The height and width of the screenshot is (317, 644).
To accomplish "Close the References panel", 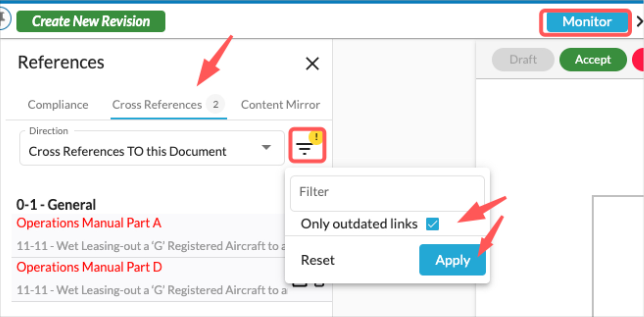I will click(312, 63).
